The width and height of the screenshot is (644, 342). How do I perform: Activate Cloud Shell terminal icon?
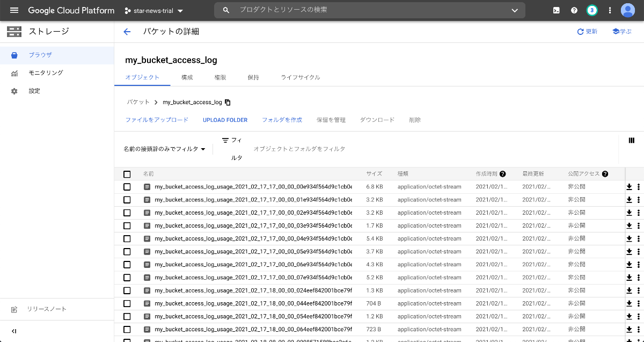pyautogui.click(x=557, y=10)
